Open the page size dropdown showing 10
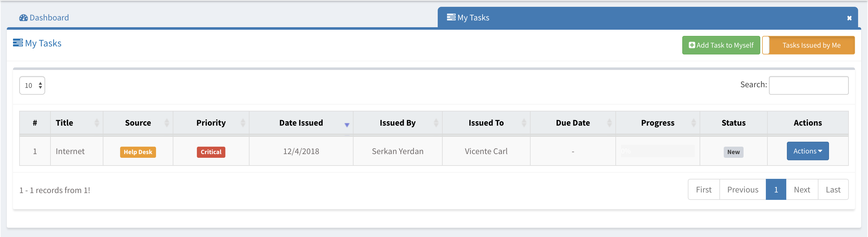The width and height of the screenshot is (868, 237). point(32,85)
